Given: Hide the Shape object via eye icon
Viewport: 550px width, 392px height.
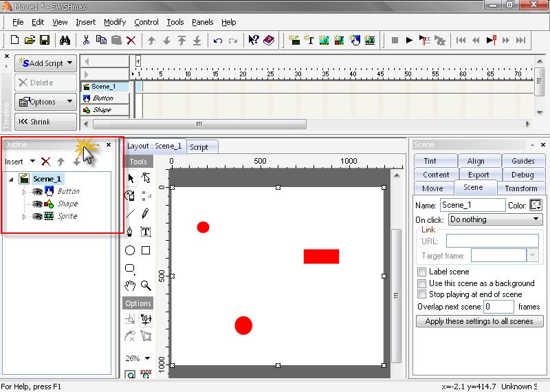Looking at the screenshot, I should tap(36, 204).
